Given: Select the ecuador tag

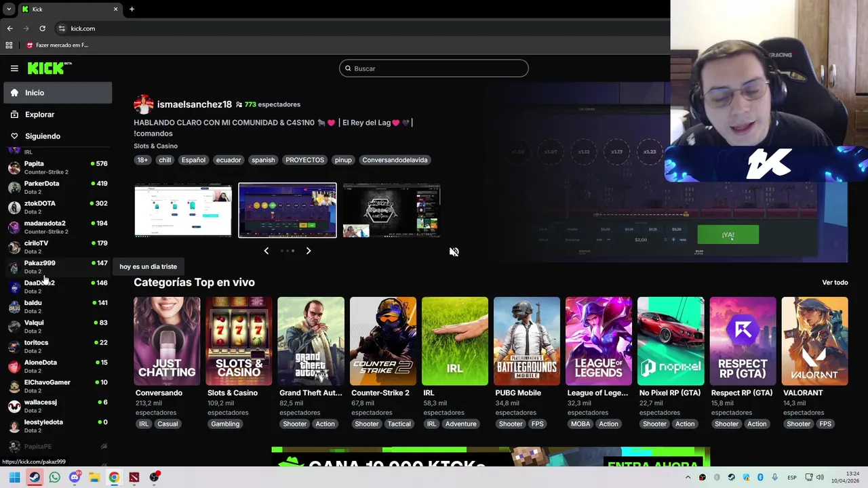Looking at the screenshot, I should (229, 160).
